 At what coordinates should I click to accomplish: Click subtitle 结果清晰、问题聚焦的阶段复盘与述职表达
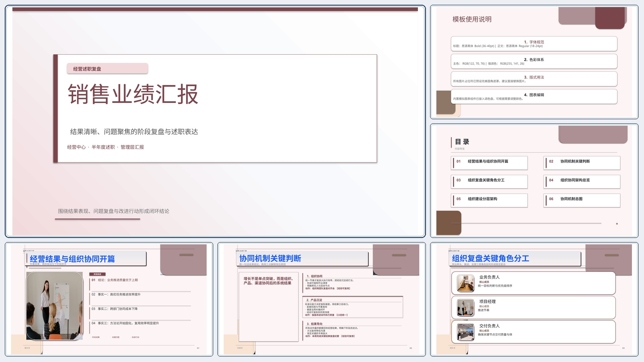coord(134,132)
